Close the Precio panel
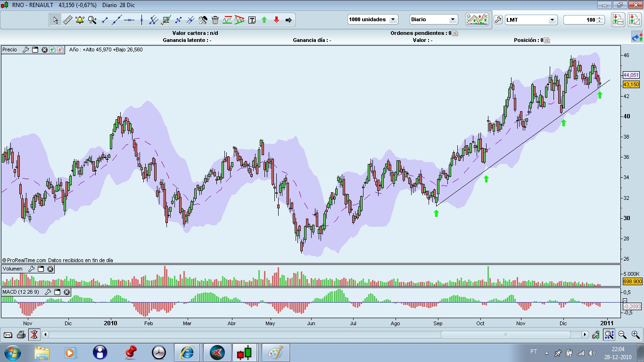The width and height of the screenshot is (644, 362). pyautogui.click(x=45, y=49)
